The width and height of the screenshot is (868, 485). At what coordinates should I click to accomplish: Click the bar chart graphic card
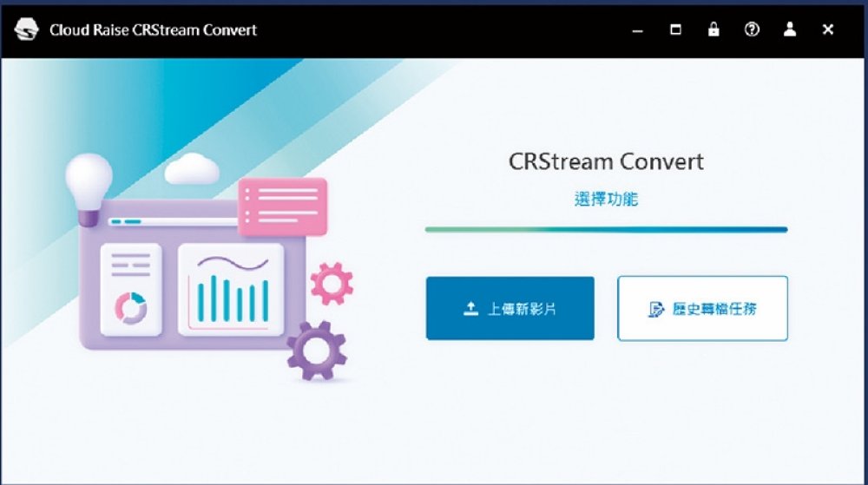pyautogui.click(x=231, y=289)
